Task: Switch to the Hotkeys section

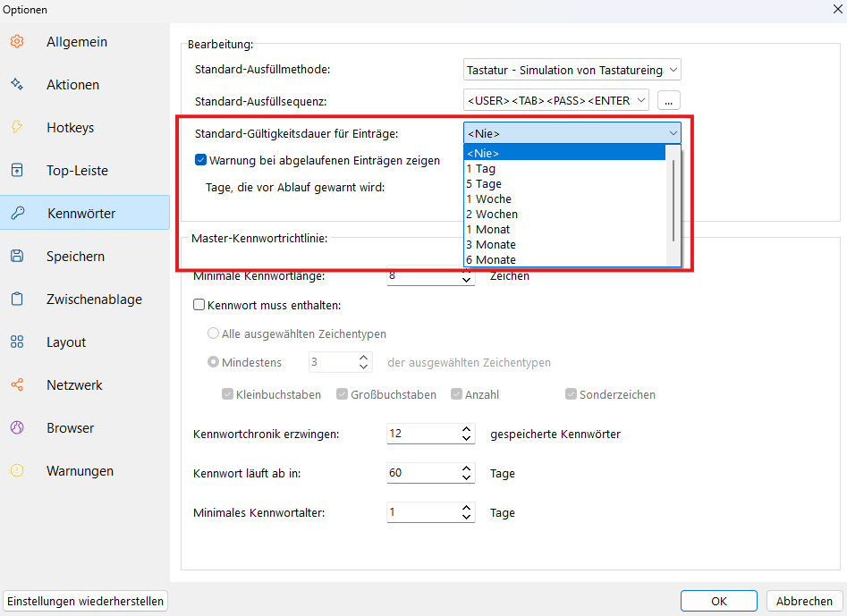Action: 85,128
